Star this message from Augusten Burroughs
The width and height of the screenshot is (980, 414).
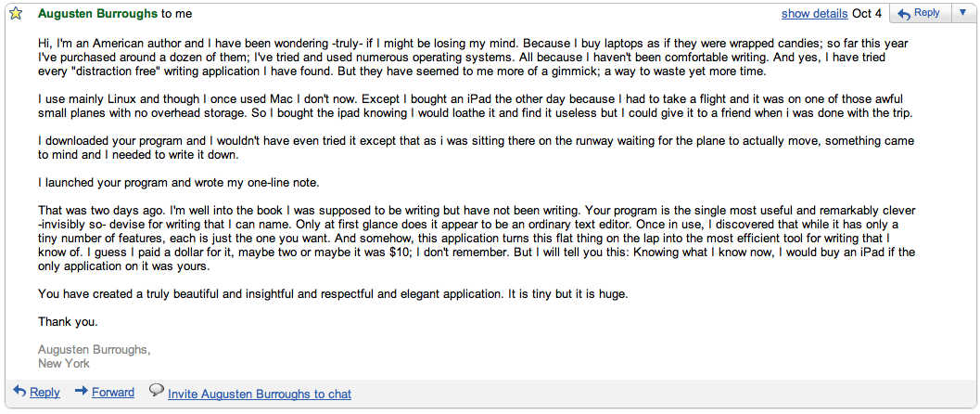(17, 13)
